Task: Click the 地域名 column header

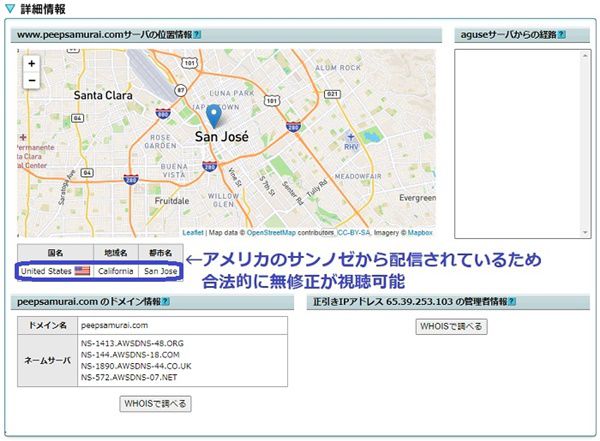Action: [x=116, y=253]
